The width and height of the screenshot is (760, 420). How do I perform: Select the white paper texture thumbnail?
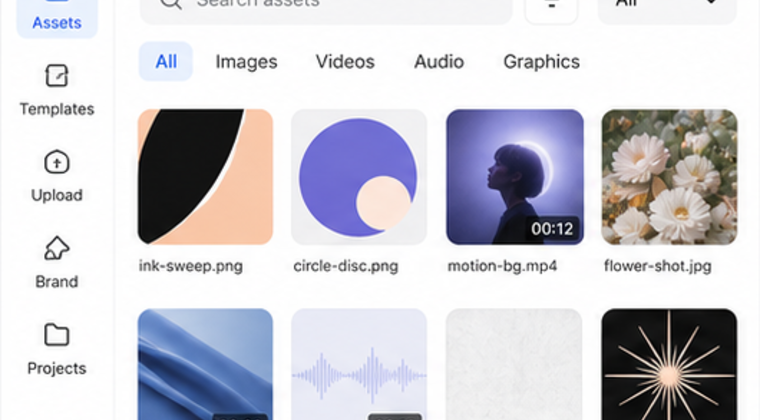pyautogui.click(x=514, y=364)
